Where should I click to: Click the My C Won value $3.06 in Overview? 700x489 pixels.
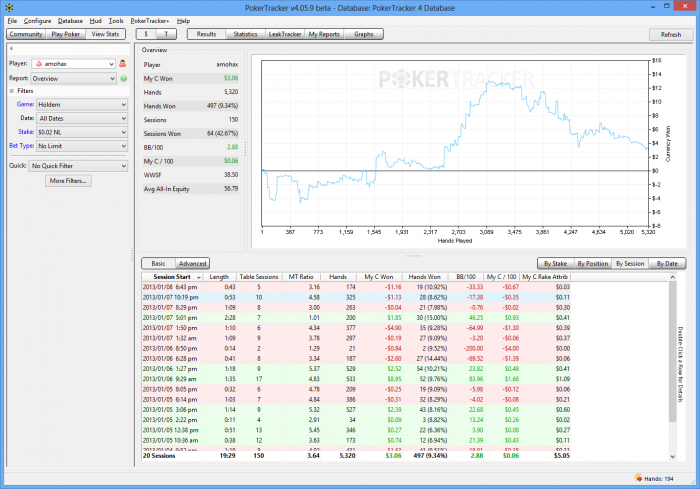click(x=231, y=78)
